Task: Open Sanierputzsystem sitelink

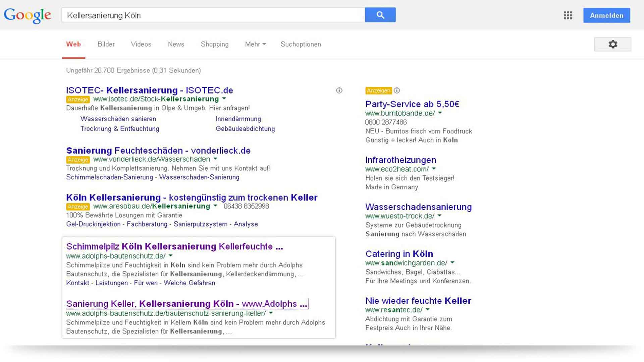Action: pyautogui.click(x=200, y=224)
